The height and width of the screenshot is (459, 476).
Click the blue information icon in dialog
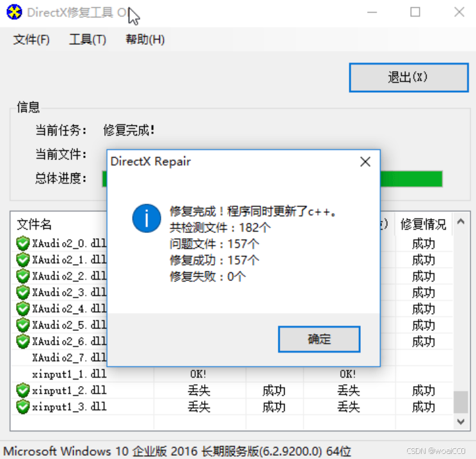pyautogui.click(x=147, y=218)
